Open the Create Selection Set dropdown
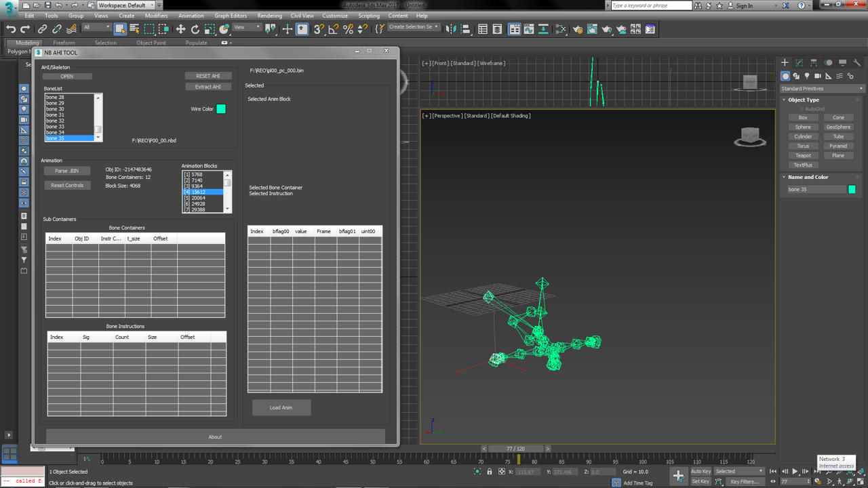Viewport: 868px width, 488px height. (413, 27)
